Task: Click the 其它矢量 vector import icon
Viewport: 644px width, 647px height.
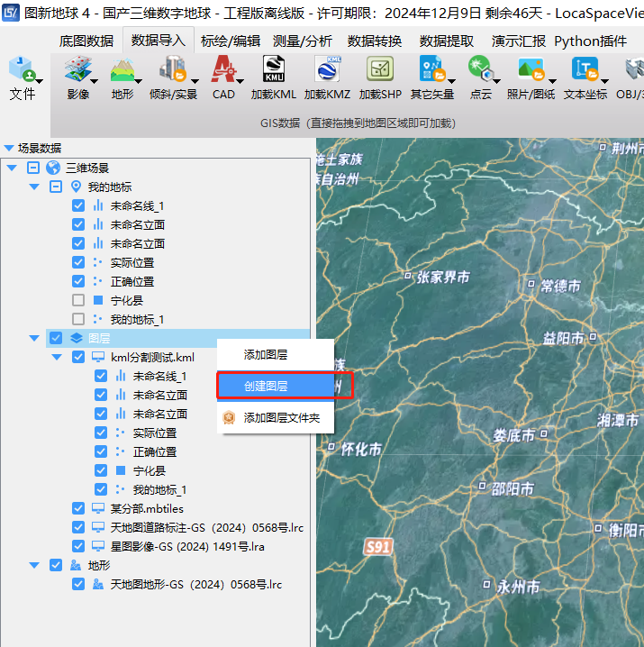Action: pyautogui.click(x=432, y=68)
